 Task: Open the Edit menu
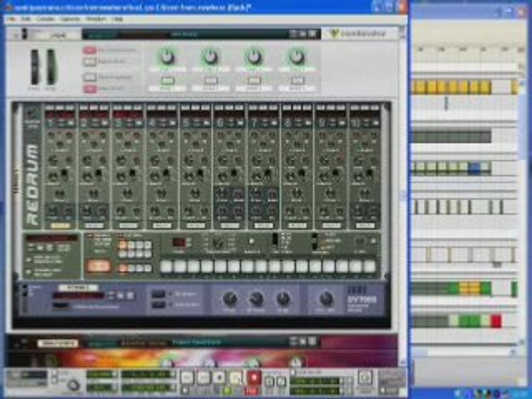[26, 19]
